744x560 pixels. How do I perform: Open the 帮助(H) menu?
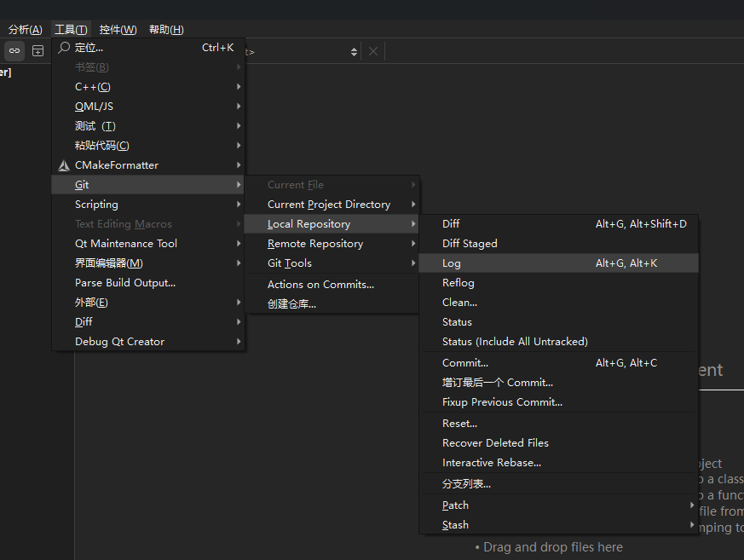point(166,30)
